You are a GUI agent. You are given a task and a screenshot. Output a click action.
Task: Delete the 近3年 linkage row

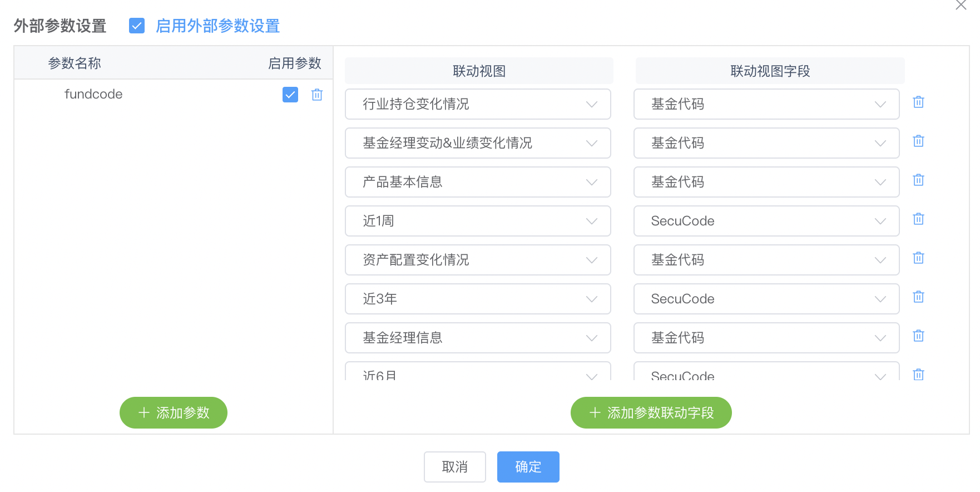[x=918, y=297]
